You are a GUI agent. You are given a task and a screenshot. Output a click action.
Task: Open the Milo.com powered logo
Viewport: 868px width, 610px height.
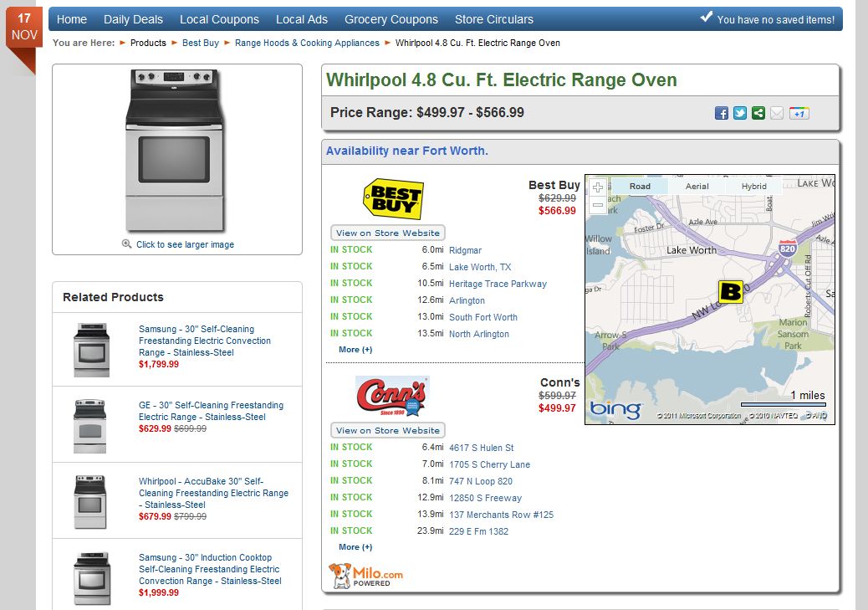coord(366,576)
